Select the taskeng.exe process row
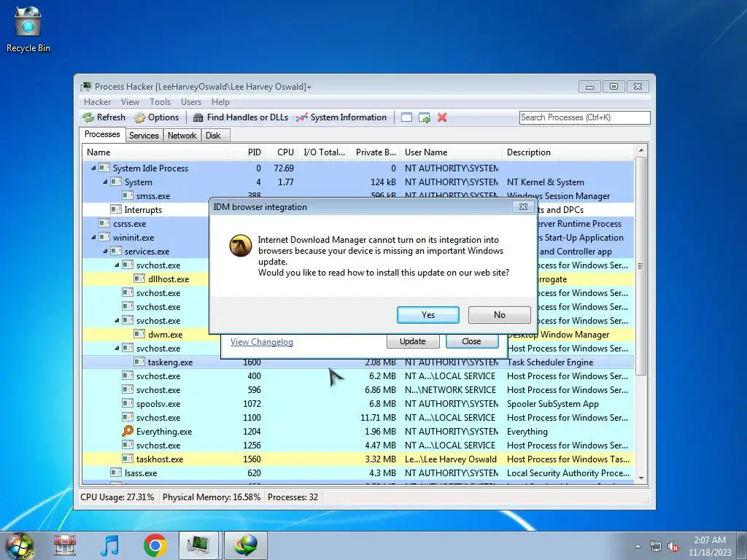The height and width of the screenshot is (560, 747). click(x=357, y=362)
